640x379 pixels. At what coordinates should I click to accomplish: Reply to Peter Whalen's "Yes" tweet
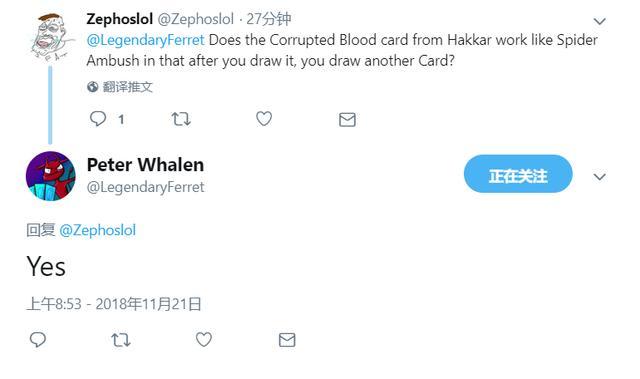[38, 339]
